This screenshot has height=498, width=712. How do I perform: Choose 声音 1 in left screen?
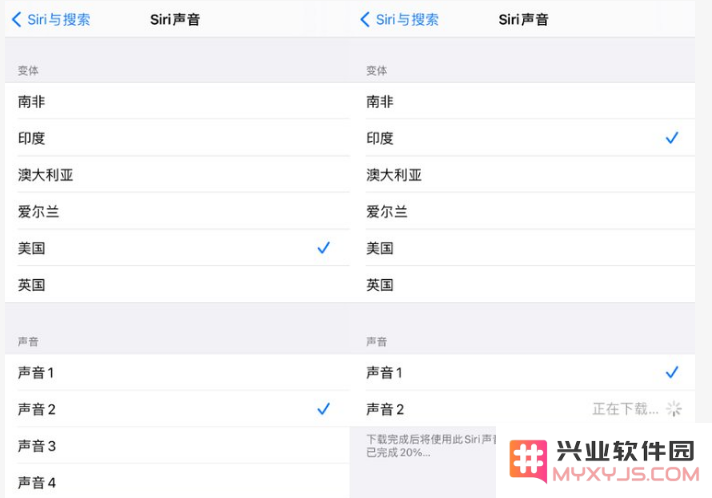[177, 373]
